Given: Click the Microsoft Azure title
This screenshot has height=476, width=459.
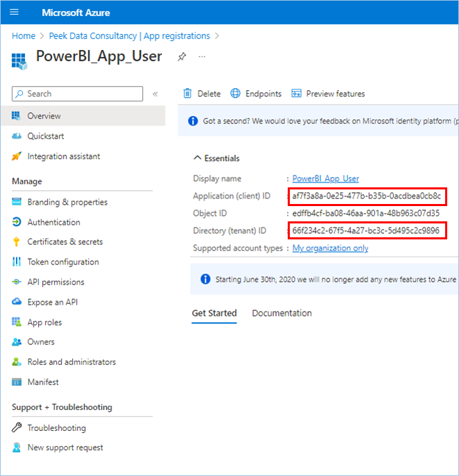Looking at the screenshot, I should tap(76, 12).
